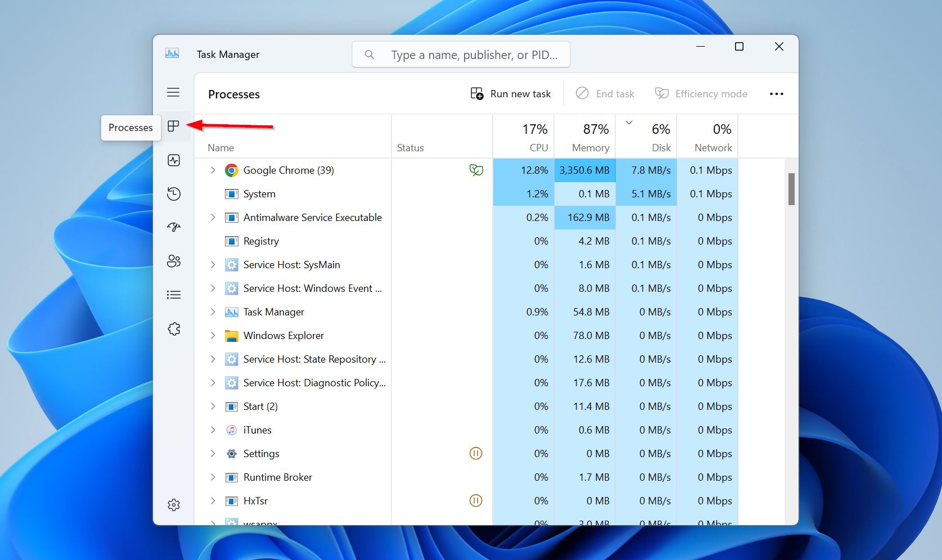
Task: Expand Service Host: SysMain
Action: point(213,264)
